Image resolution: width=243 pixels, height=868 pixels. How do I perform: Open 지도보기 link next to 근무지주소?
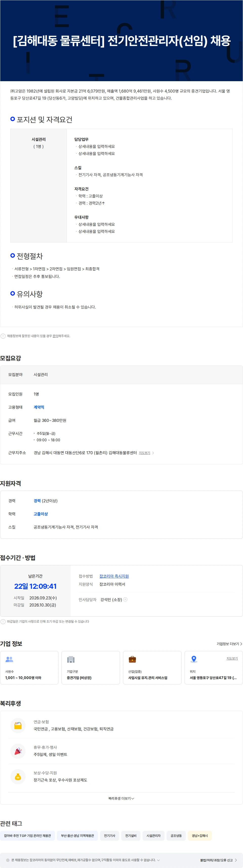[x=144, y=453]
